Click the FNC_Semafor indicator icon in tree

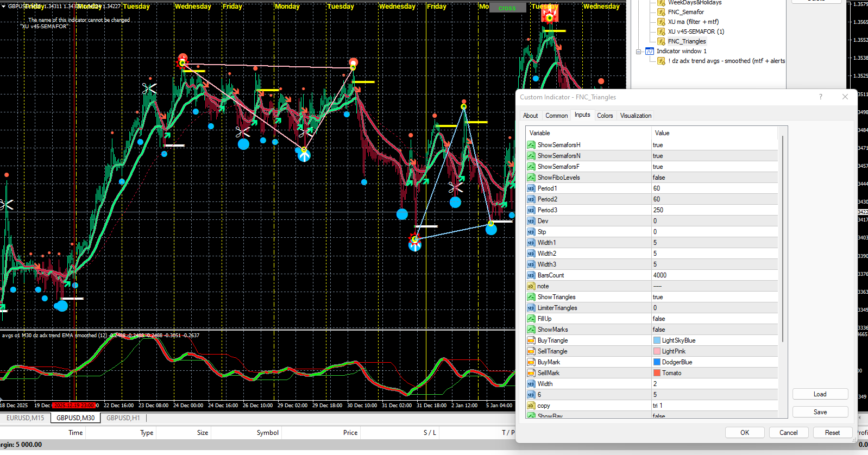point(661,12)
